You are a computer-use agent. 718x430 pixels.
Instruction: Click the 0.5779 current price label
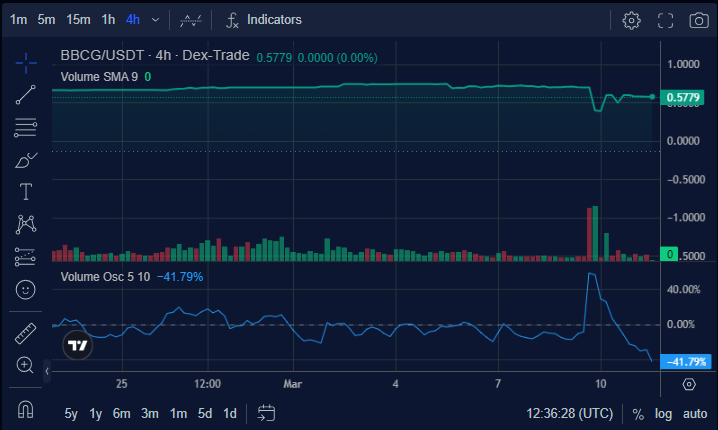(x=682, y=97)
